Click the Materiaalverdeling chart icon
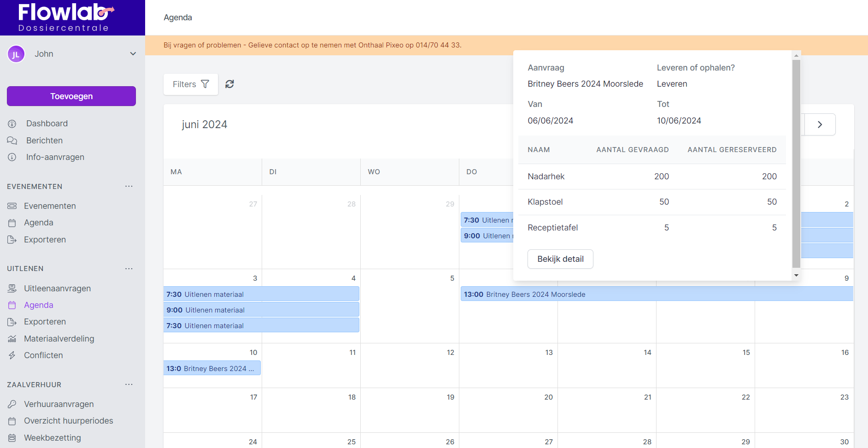This screenshot has width=868, height=448. tap(12, 339)
